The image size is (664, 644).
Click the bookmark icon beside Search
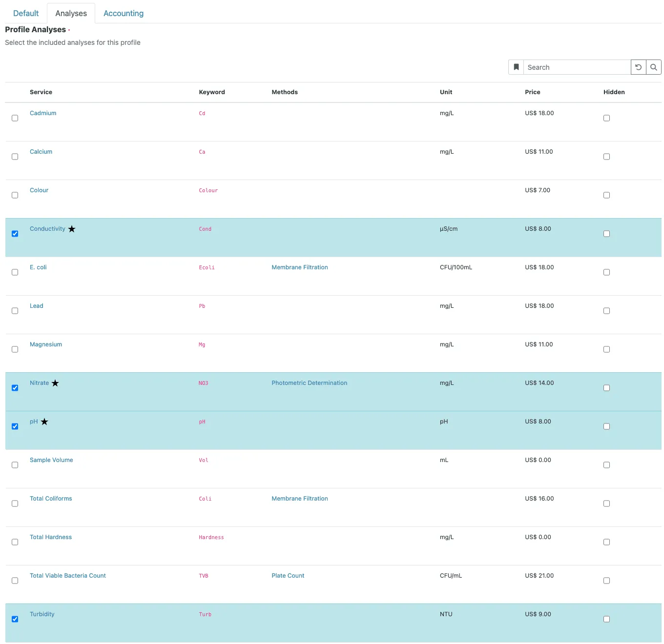(516, 67)
